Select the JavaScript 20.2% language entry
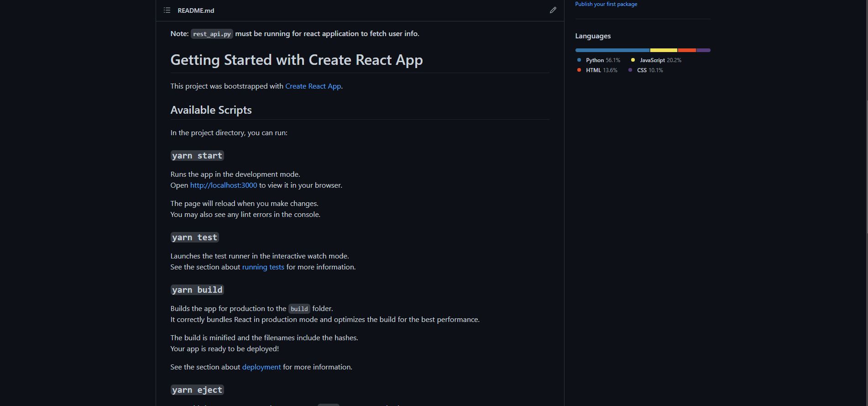This screenshot has width=868, height=406. point(656,60)
